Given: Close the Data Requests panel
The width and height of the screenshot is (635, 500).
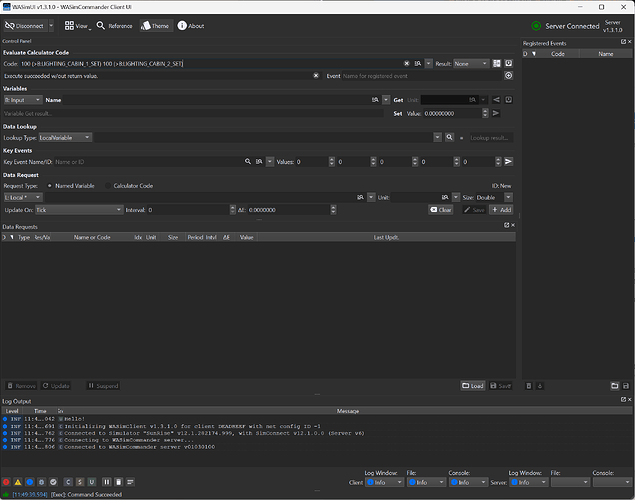Looking at the screenshot, I should [x=513, y=225].
